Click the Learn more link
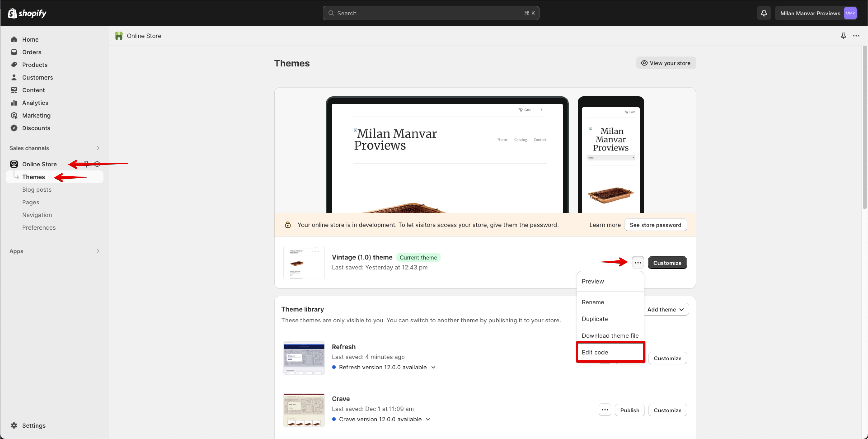This screenshot has width=868, height=439. (605, 225)
